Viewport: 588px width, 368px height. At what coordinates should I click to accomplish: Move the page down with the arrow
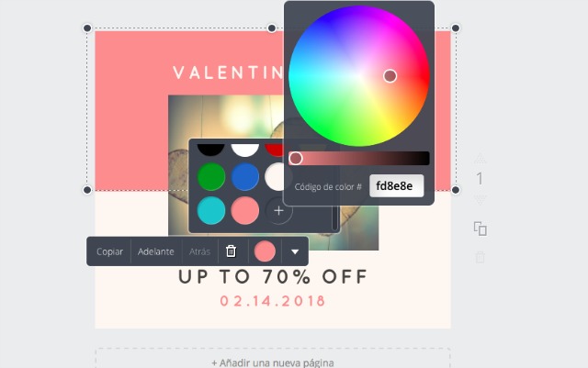point(480,200)
